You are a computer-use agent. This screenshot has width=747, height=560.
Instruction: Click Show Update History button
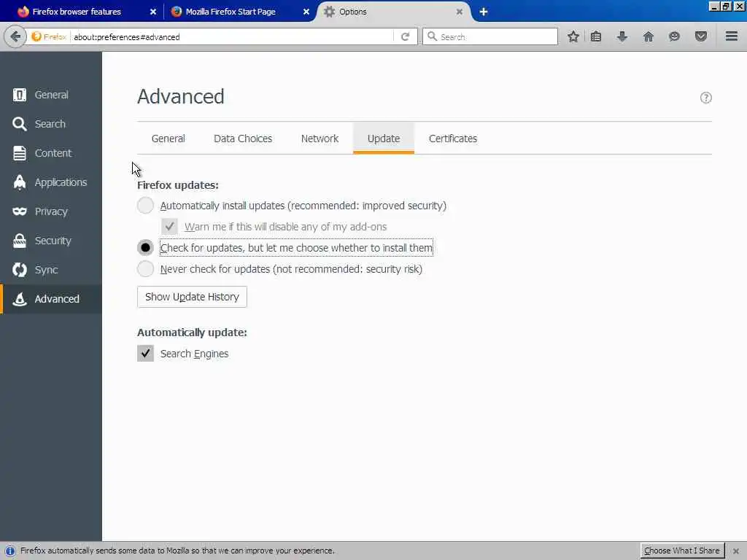point(192,297)
